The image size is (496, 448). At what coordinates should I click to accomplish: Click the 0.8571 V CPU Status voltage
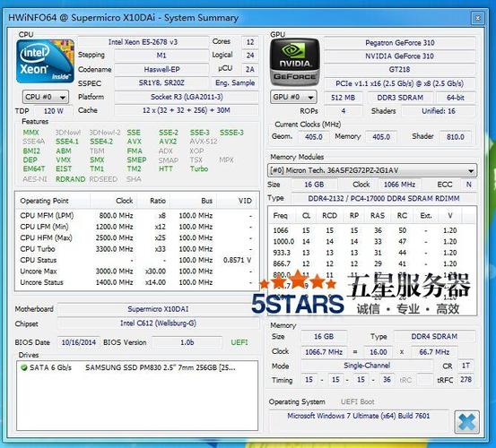click(238, 260)
